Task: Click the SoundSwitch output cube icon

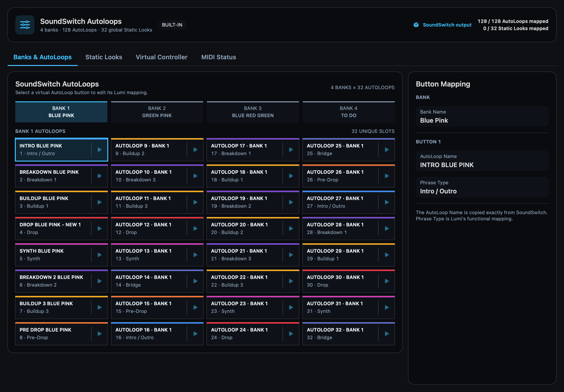Action: [416, 25]
